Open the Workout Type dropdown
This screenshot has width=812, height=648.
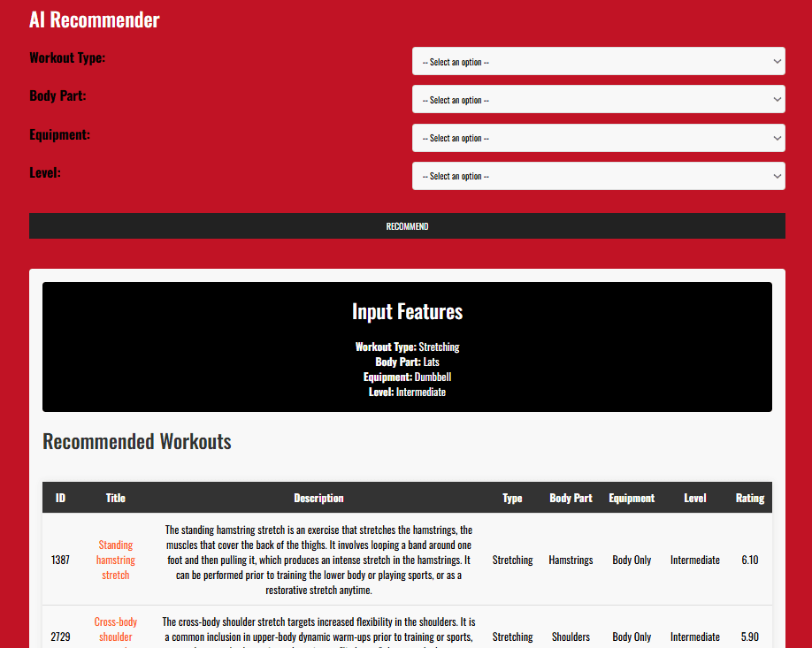598,62
